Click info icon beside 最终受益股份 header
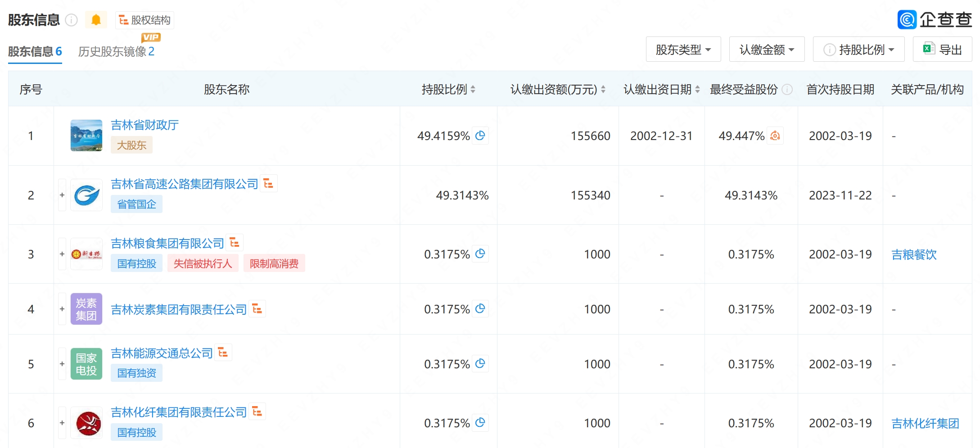Image resolution: width=980 pixels, height=448 pixels. (x=787, y=90)
